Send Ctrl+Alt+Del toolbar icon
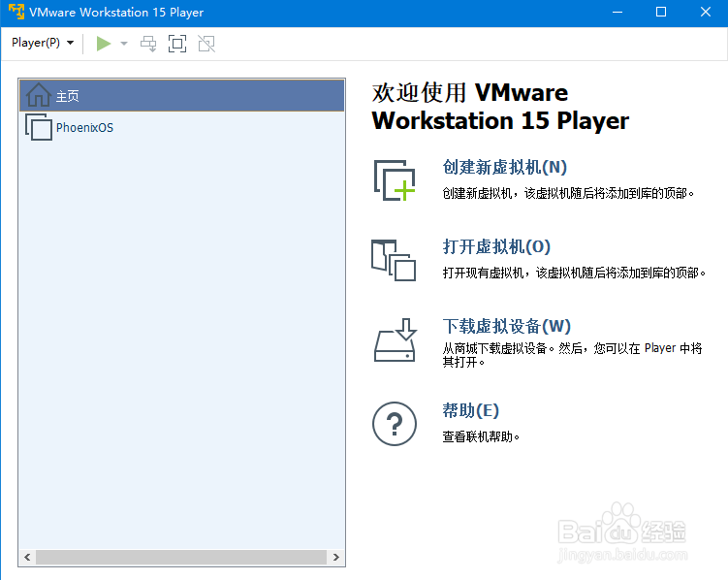 click(x=148, y=44)
